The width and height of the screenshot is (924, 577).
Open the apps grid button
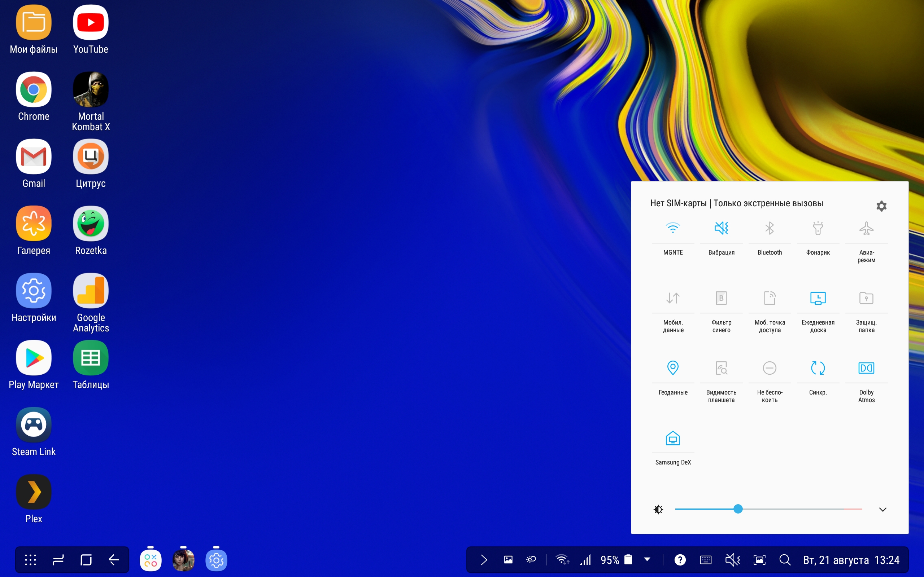30,560
